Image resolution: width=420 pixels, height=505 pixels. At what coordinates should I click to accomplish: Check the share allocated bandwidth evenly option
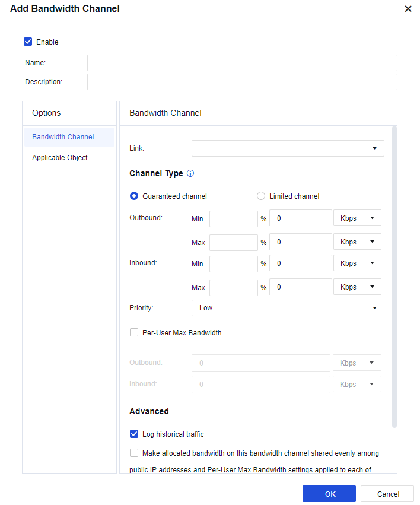pos(134,453)
